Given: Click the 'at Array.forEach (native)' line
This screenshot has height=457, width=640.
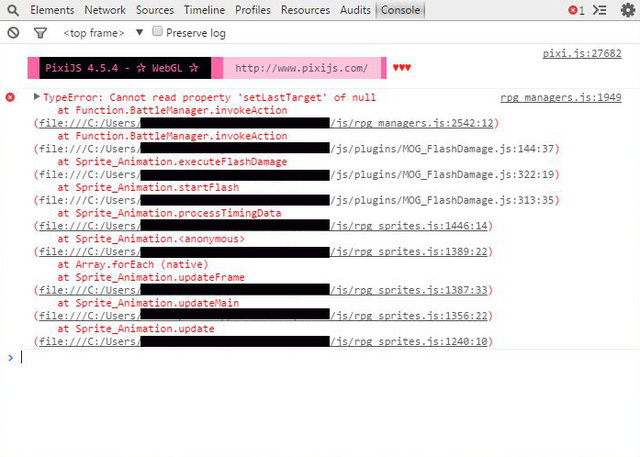Looking at the screenshot, I should click(133, 264).
